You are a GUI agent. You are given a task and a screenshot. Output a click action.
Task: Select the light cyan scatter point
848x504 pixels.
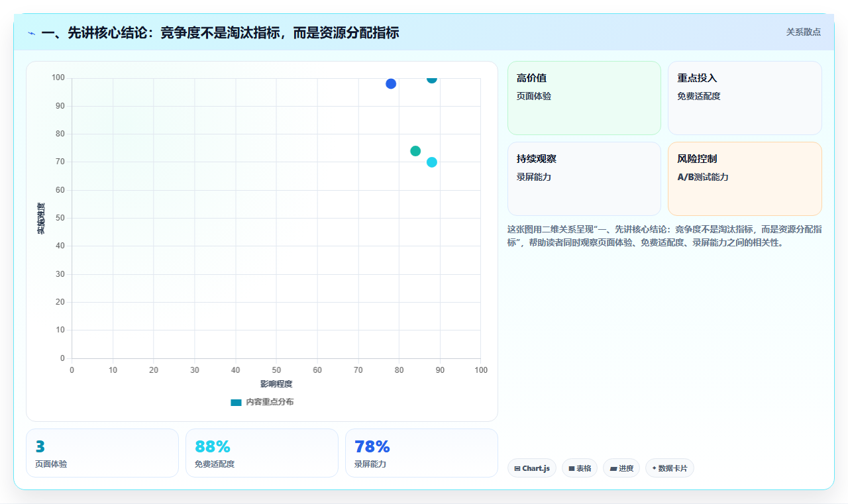[432, 162]
